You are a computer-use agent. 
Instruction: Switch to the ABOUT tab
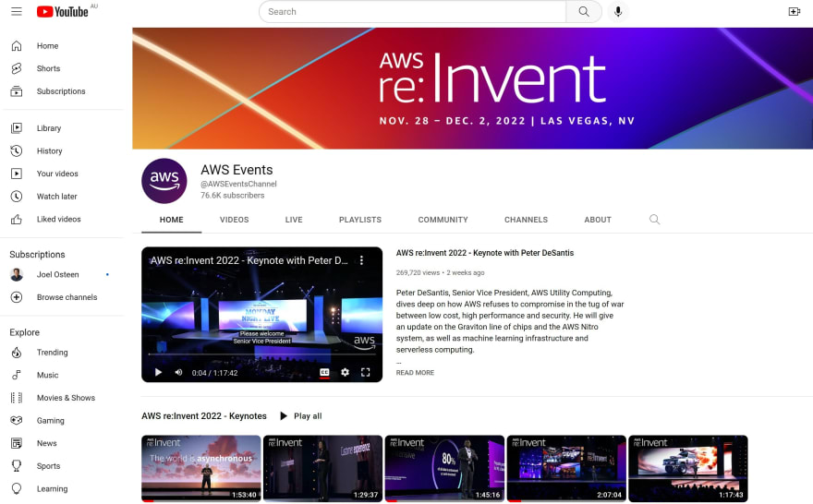pos(598,220)
